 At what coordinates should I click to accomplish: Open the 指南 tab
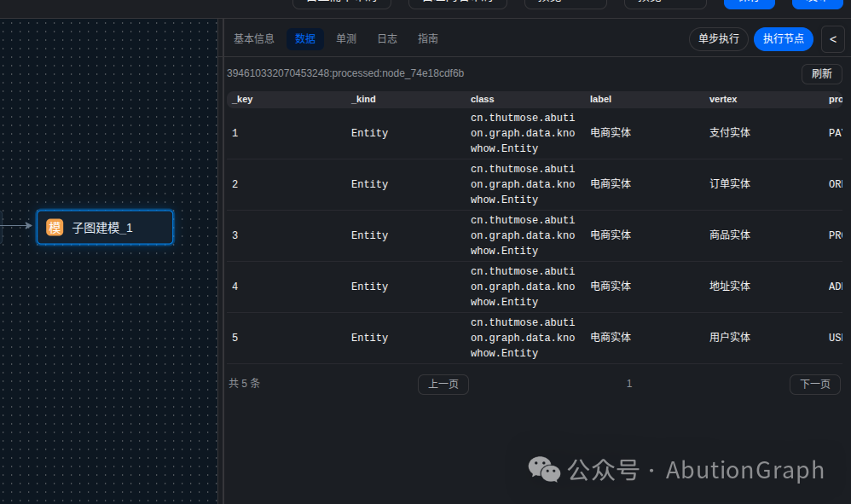(428, 39)
